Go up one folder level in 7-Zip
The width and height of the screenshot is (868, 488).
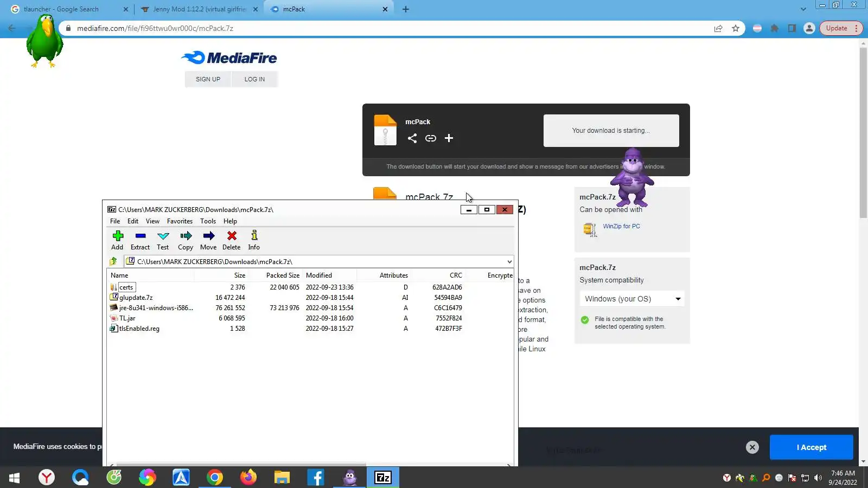pyautogui.click(x=113, y=261)
